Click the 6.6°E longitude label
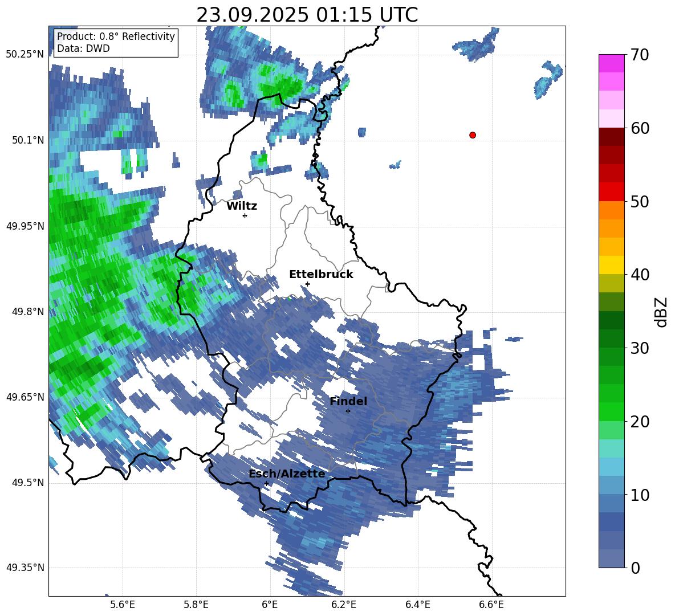 (x=491, y=605)
